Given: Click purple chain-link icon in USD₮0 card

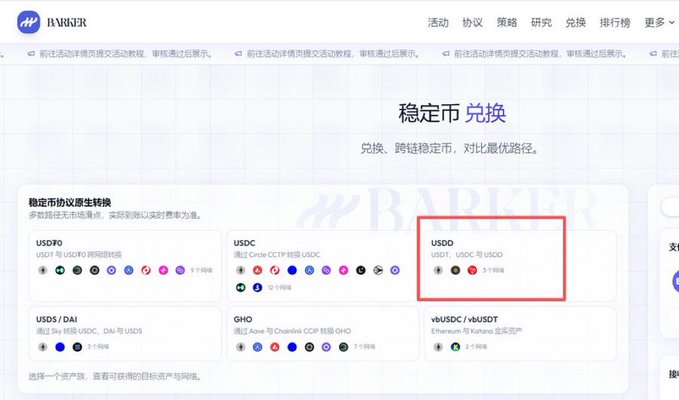Looking at the screenshot, I should (x=180, y=271).
